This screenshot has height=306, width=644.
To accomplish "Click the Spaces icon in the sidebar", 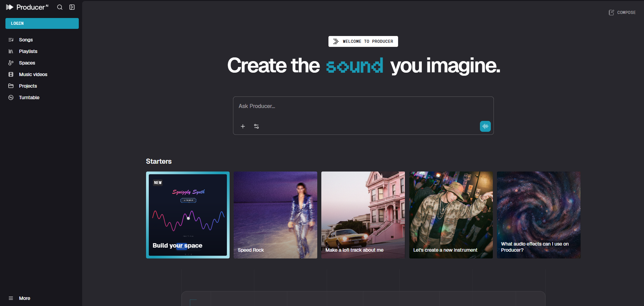I will coord(11,63).
